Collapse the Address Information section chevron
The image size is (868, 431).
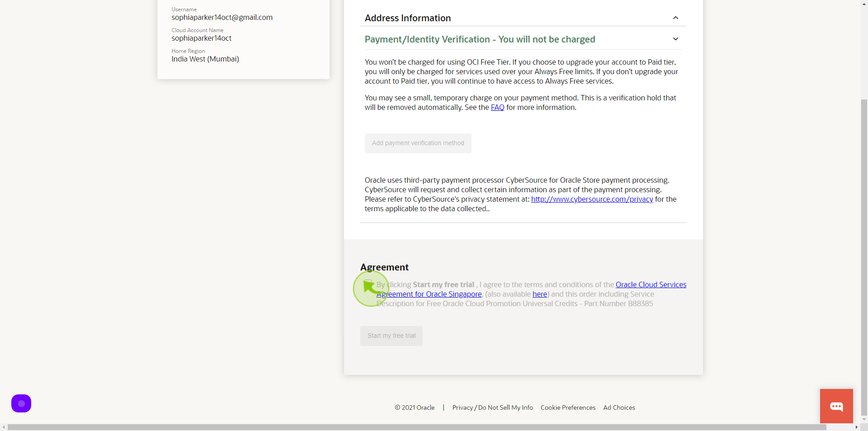click(675, 18)
